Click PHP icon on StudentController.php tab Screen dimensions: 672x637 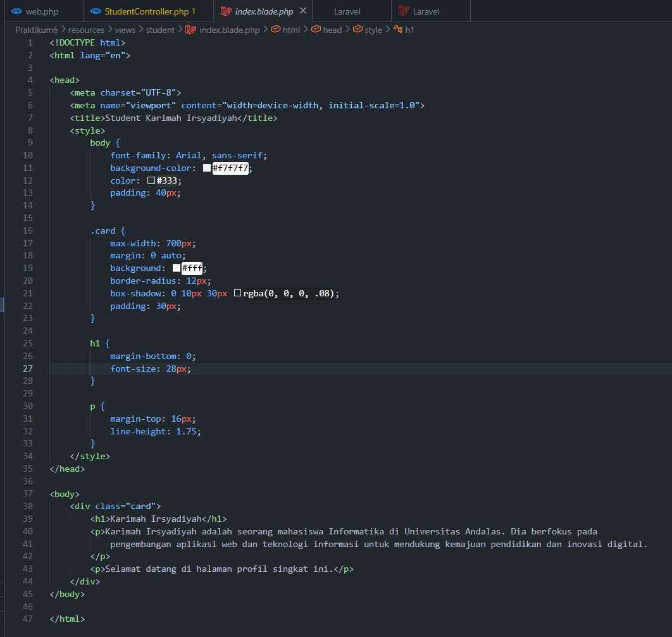(96, 11)
